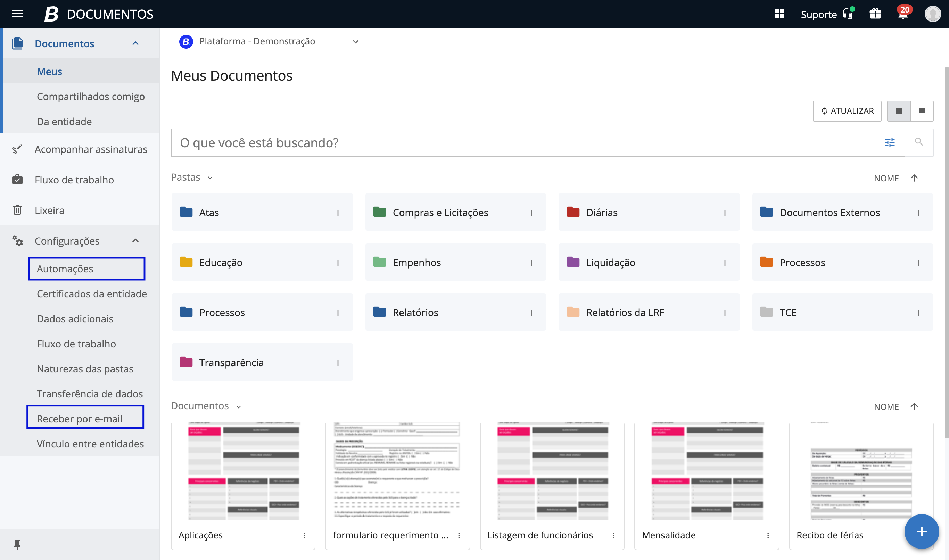Go to Automações settings item
The image size is (949, 560).
65,269
